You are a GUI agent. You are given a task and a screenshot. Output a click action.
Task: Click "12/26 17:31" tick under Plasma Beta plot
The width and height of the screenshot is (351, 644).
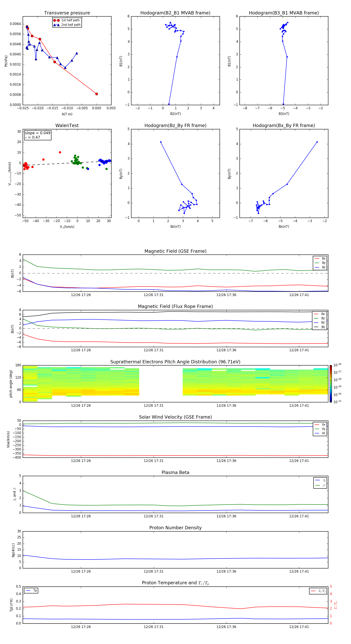(x=153, y=516)
